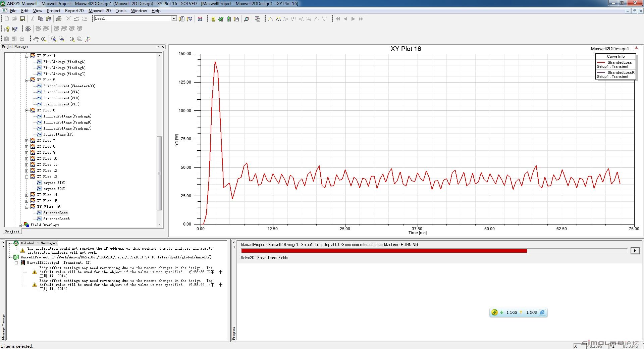Click the magnifier search icon in toolbar
The width and height of the screenshot is (644, 349).
coord(247,19)
